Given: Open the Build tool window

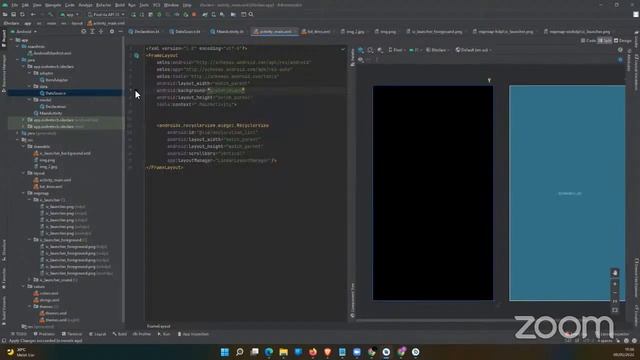Looking at the screenshot, I should click(x=120, y=334).
